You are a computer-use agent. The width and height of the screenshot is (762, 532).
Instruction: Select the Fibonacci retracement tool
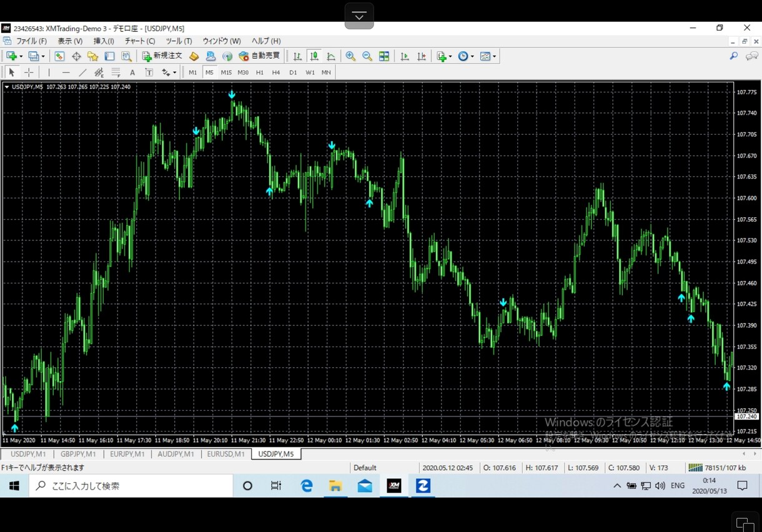tap(116, 72)
